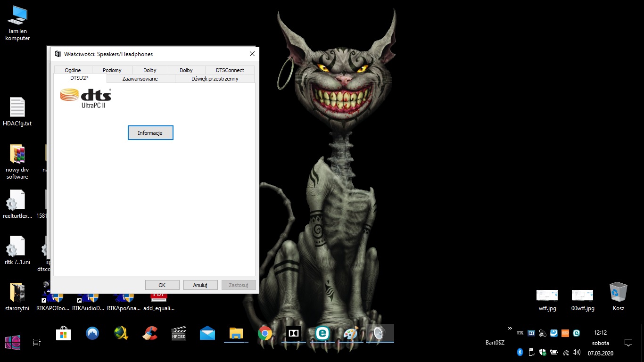Select the starozytni desktop icon
The width and height of the screenshot is (644, 362).
coord(17,297)
